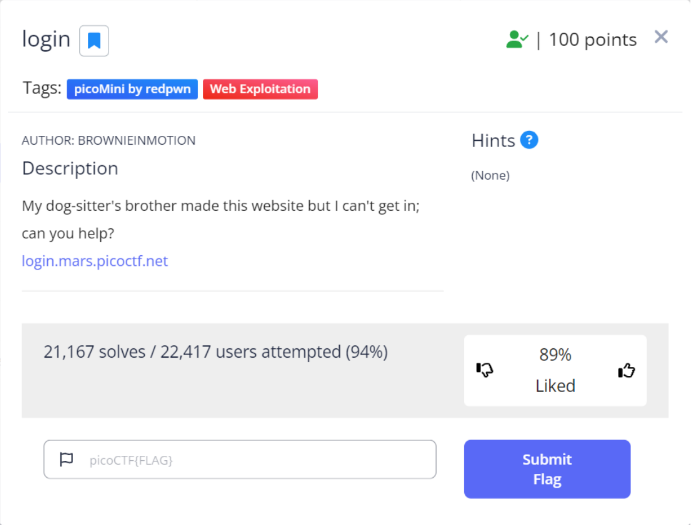Select the picoMini by redpwn tag
Viewport: 691px width, 525px height.
coord(132,89)
